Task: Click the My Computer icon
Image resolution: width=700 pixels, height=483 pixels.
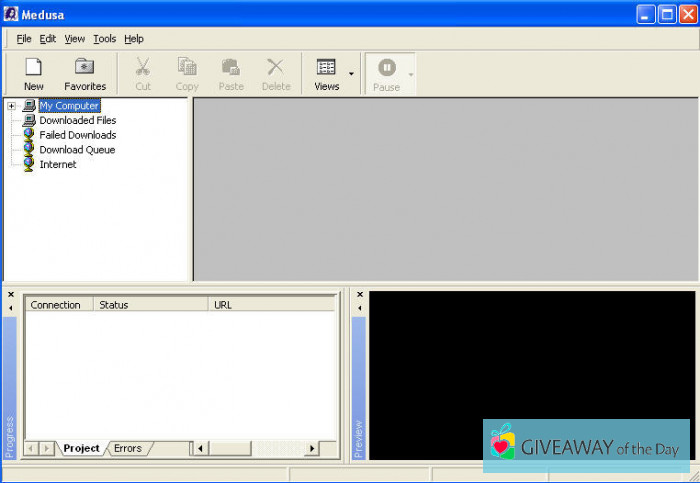Action: tap(29, 105)
